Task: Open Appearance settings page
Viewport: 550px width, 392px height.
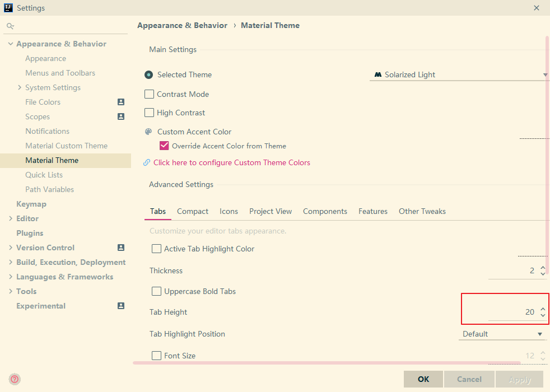Action: pyautogui.click(x=45, y=59)
